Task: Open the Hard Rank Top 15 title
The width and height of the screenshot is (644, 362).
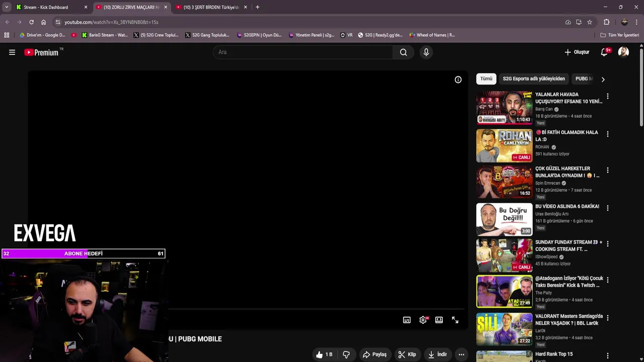Action: (554, 354)
